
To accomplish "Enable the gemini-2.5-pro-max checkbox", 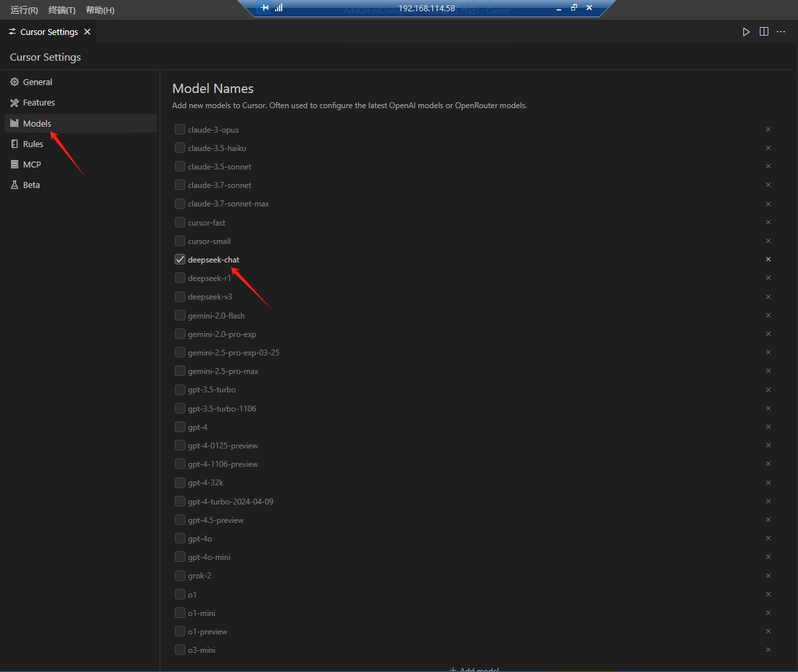I will coord(179,371).
